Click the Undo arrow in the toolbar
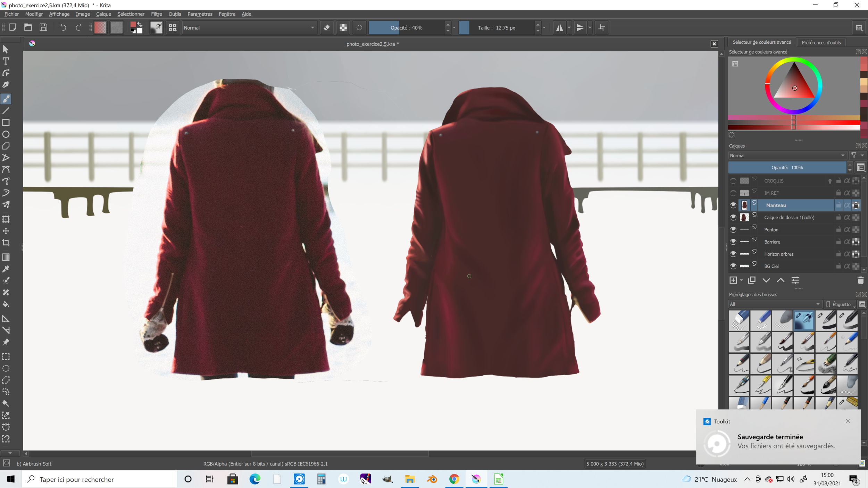Screen dimensions: 868x488 point(63,27)
